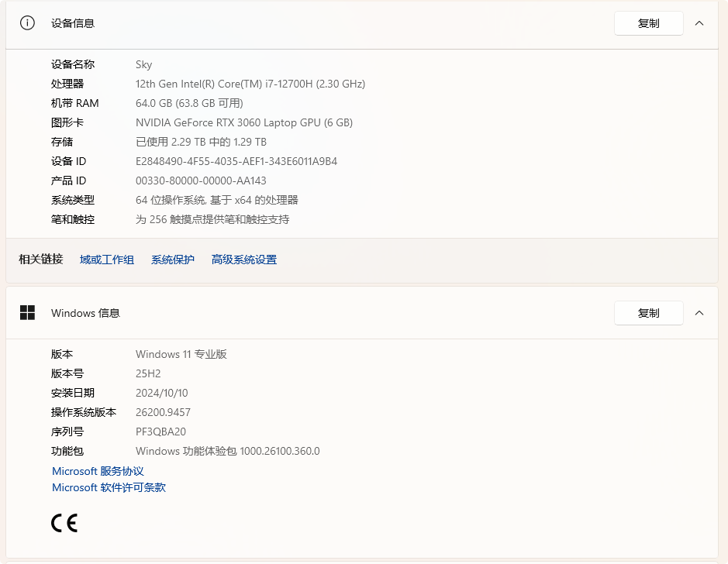Click Windows 功能体验包 1000.26100.360.0 text
This screenshot has height=564, width=728.
coord(227,452)
